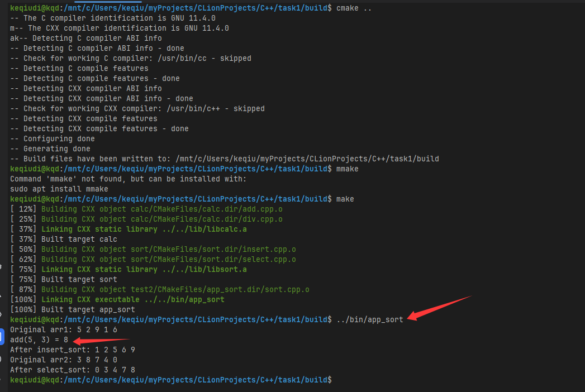The width and height of the screenshot is (585, 392).
Task: Click the mistyped 'mmake' command text
Action: [x=347, y=169]
